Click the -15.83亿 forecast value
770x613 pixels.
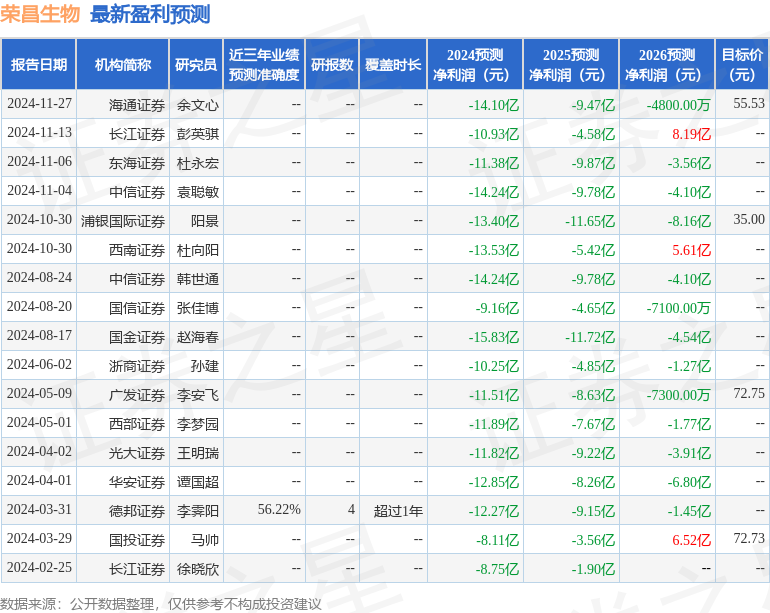494,336
